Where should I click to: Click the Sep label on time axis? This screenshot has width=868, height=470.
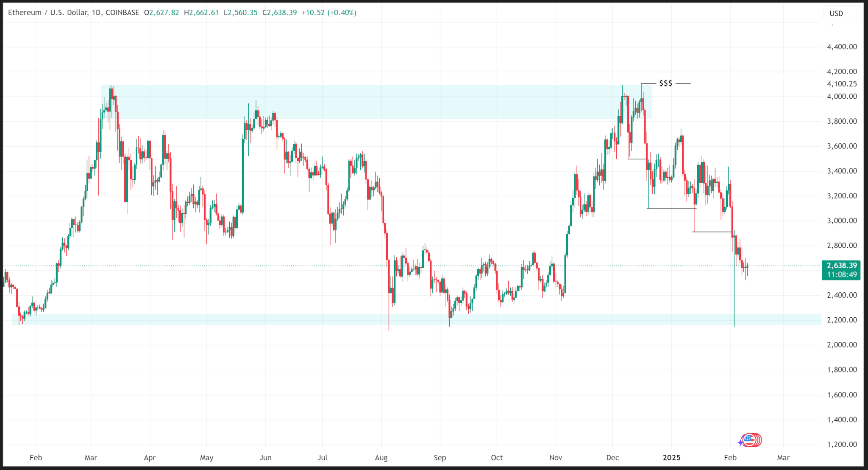[x=440, y=458]
